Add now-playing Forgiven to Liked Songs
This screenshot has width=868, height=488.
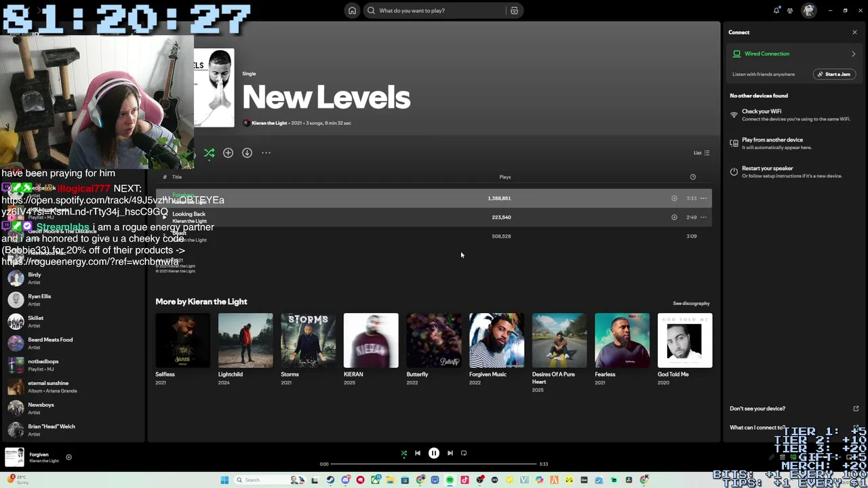(68, 457)
